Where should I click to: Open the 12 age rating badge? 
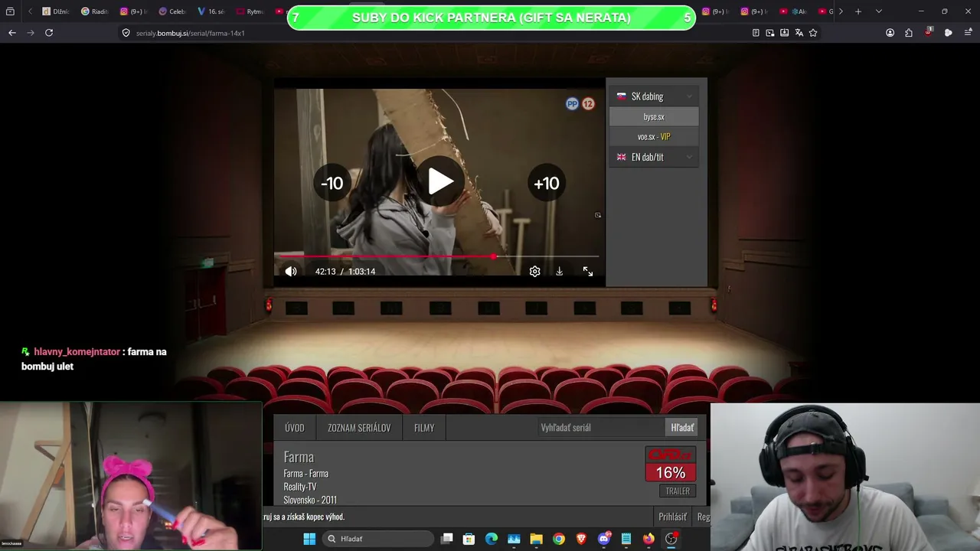[588, 104]
